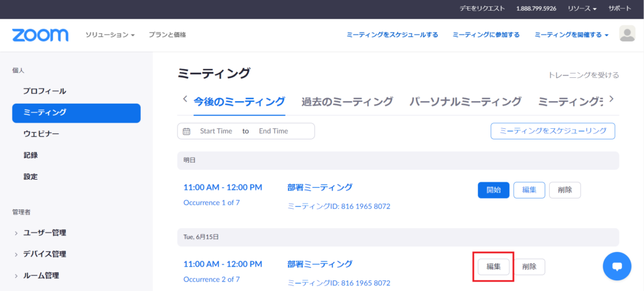This screenshot has width=644, height=291.
Task: Expand ユーザー管理 in sidebar
Action: [x=44, y=233]
